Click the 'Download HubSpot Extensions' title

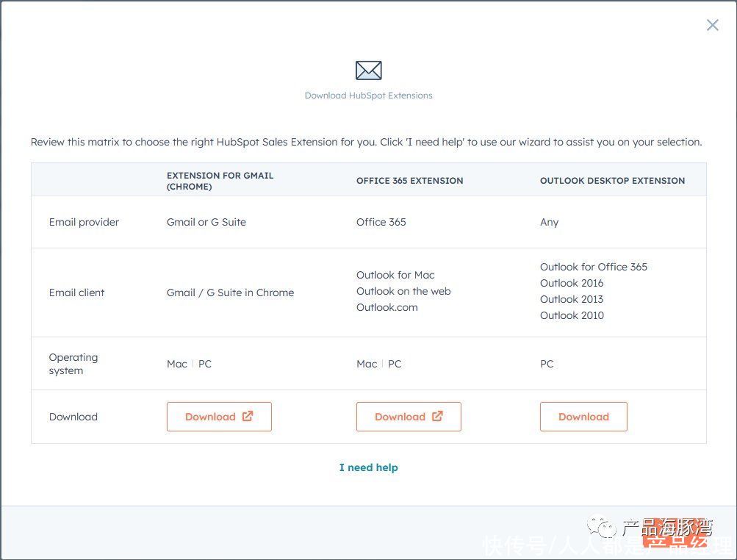pos(369,96)
